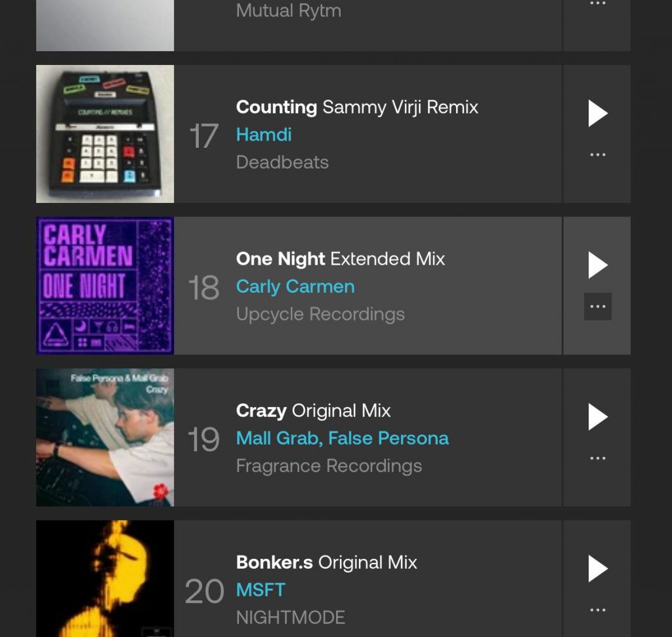Play Crazy Original Mix track
This screenshot has height=637, width=672.
[598, 417]
